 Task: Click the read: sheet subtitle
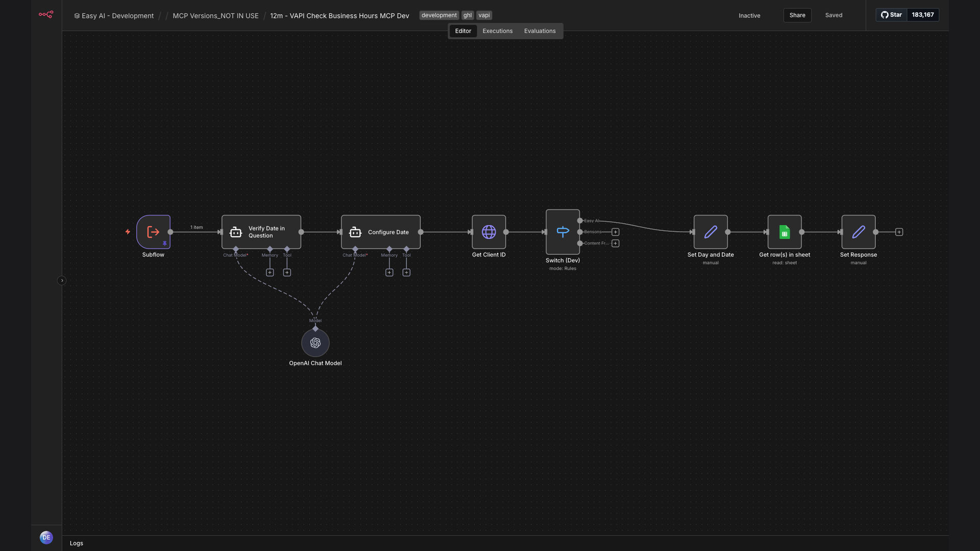(x=785, y=263)
